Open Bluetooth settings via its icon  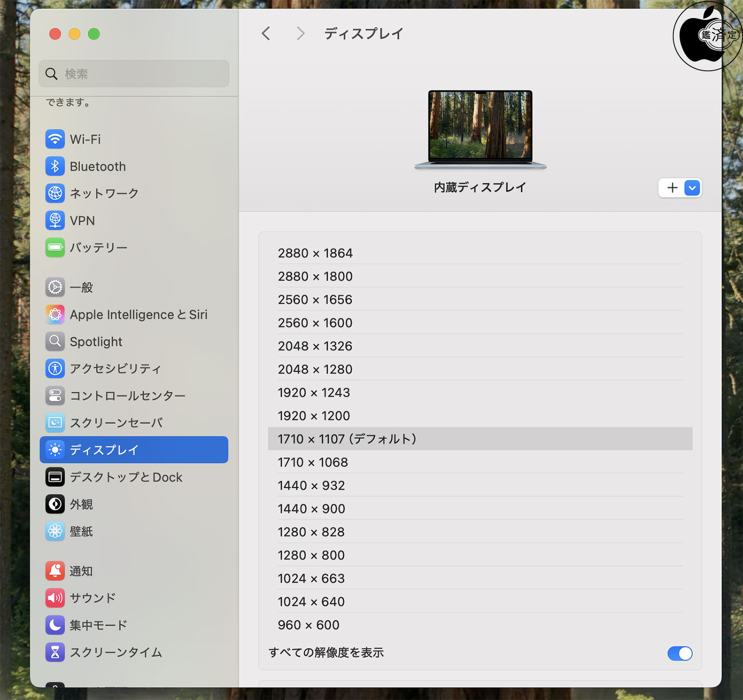pyautogui.click(x=55, y=166)
